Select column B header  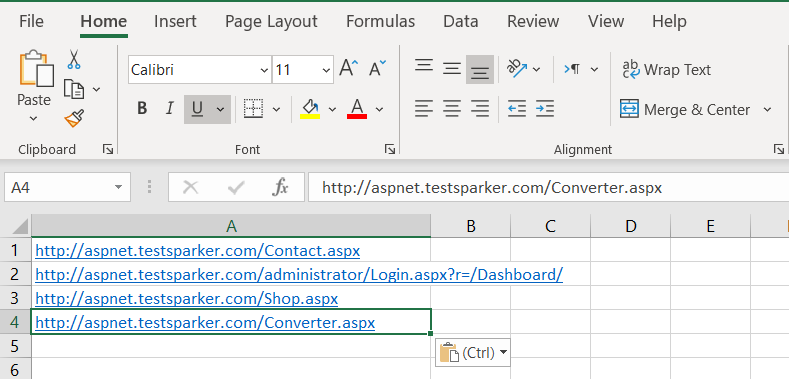pyautogui.click(x=470, y=226)
